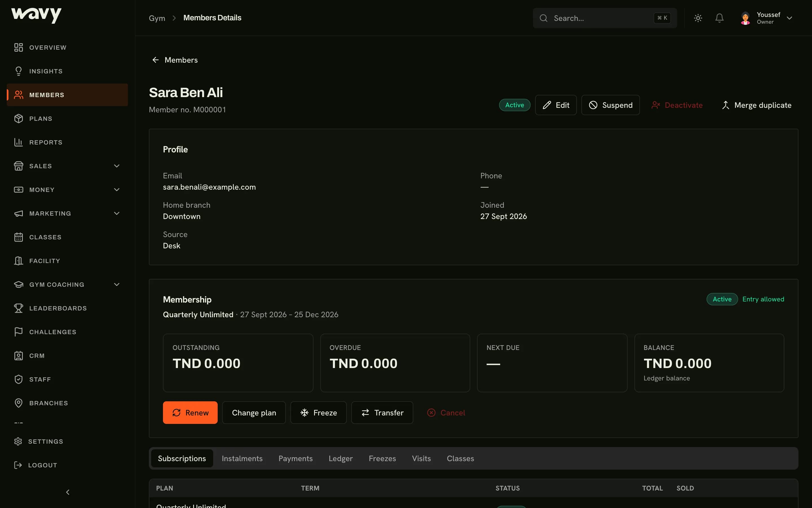This screenshot has width=812, height=508.
Task: Click Merge duplicate button
Action: 756,105
